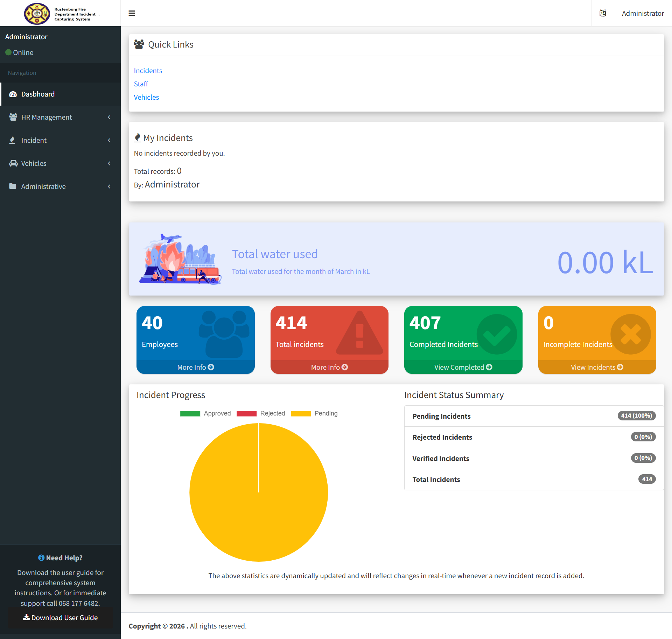Viewport: 672px width, 639px height.
Task: Click the arrow icon beside View Incidents
Action: [620, 367]
